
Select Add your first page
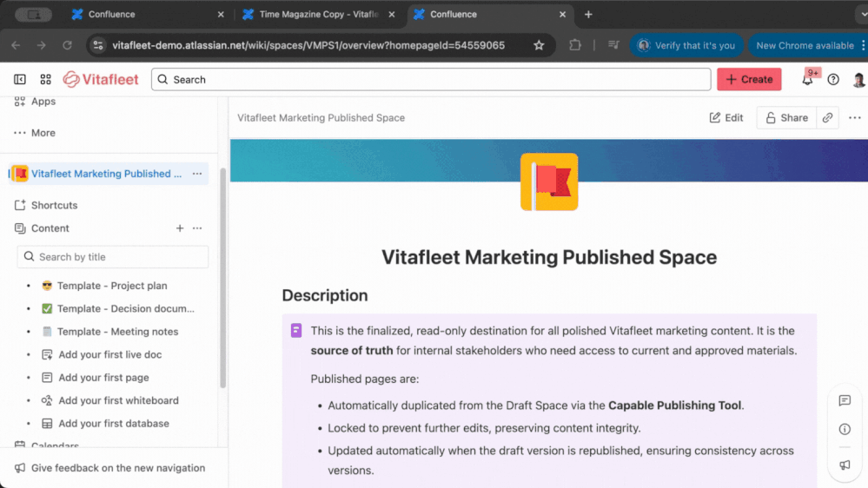point(103,378)
